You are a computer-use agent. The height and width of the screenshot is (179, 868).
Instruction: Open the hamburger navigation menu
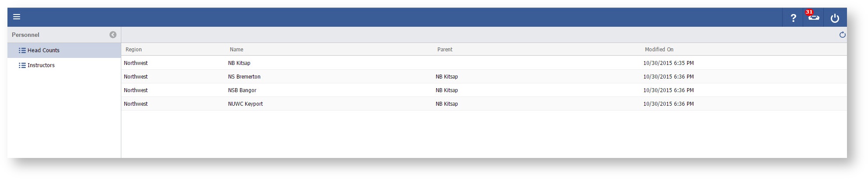point(17,17)
